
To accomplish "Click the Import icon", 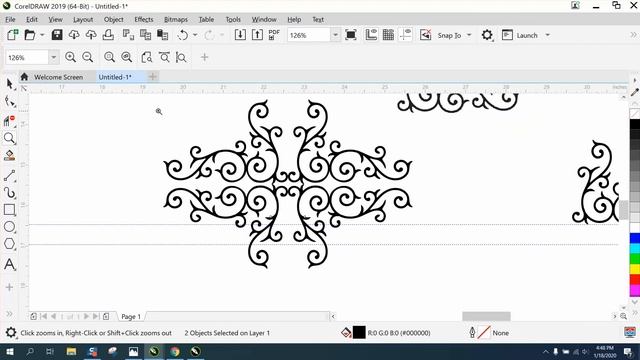I will [240, 35].
